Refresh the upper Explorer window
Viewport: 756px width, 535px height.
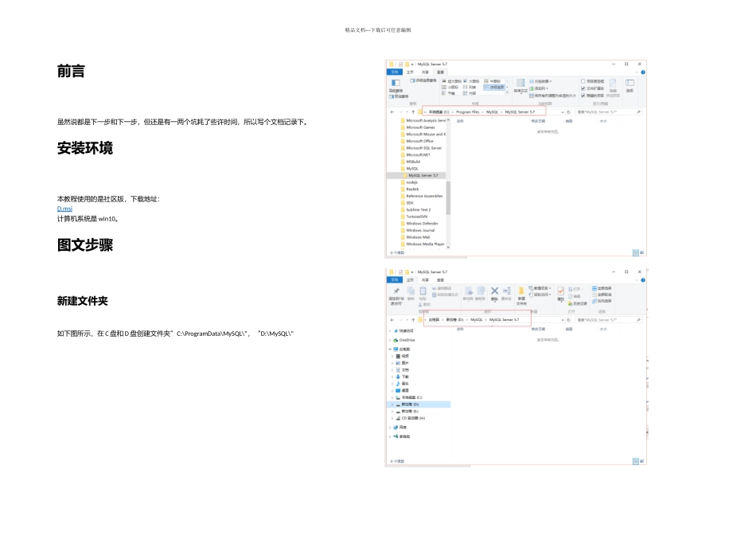[568, 112]
